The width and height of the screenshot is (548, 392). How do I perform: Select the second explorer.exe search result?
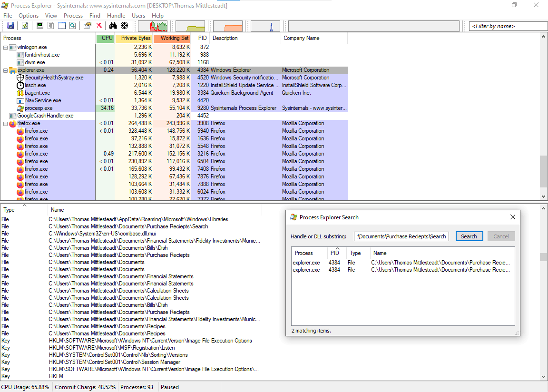click(402, 270)
